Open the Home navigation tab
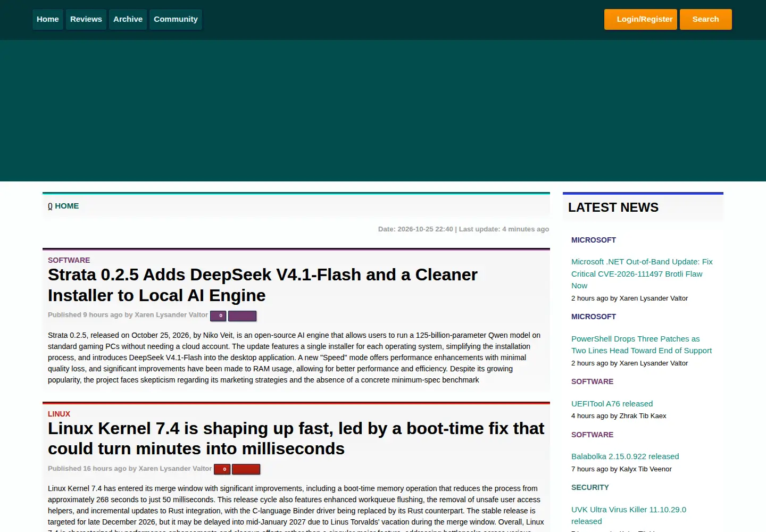 pos(48,19)
